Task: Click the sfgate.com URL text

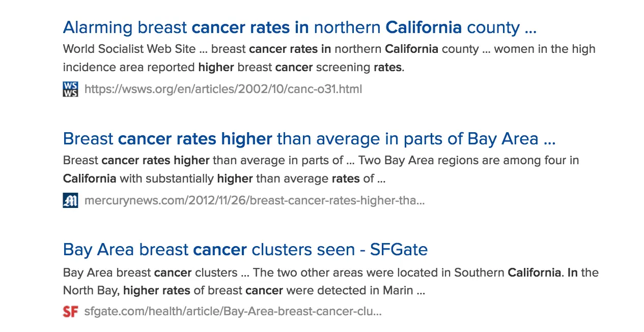Action: pyautogui.click(x=233, y=311)
